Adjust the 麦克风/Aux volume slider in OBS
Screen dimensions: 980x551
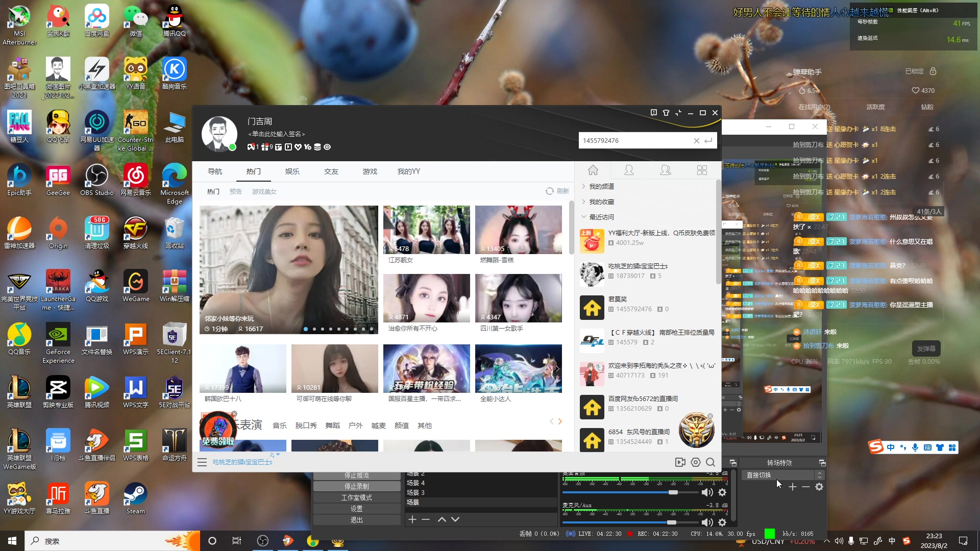(x=630, y=522)
